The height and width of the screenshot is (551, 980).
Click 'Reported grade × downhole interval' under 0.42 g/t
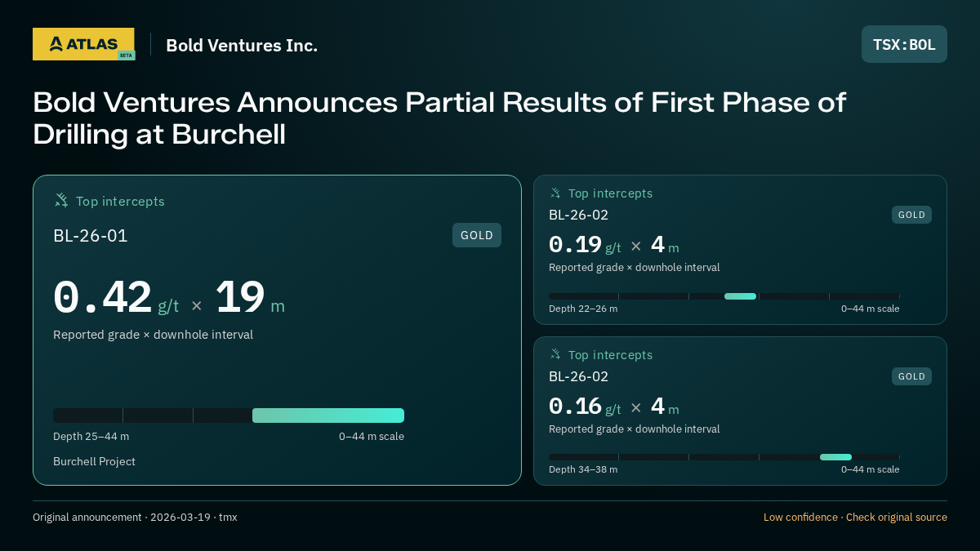pyautogui.click(x=153, y=335)
